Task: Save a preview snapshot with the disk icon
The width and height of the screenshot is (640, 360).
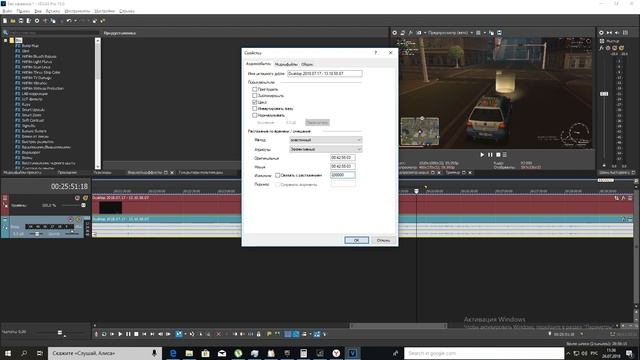Action: [x=499, y=33]
